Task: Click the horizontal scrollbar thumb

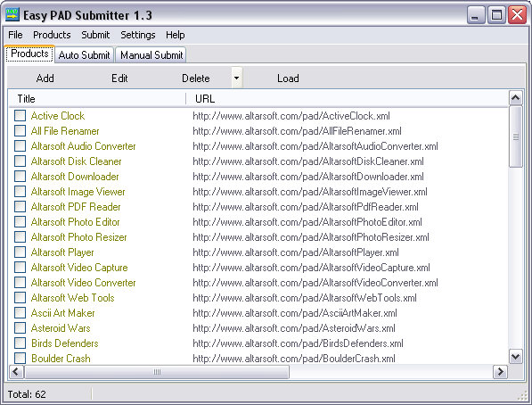Action: [157, 372]
